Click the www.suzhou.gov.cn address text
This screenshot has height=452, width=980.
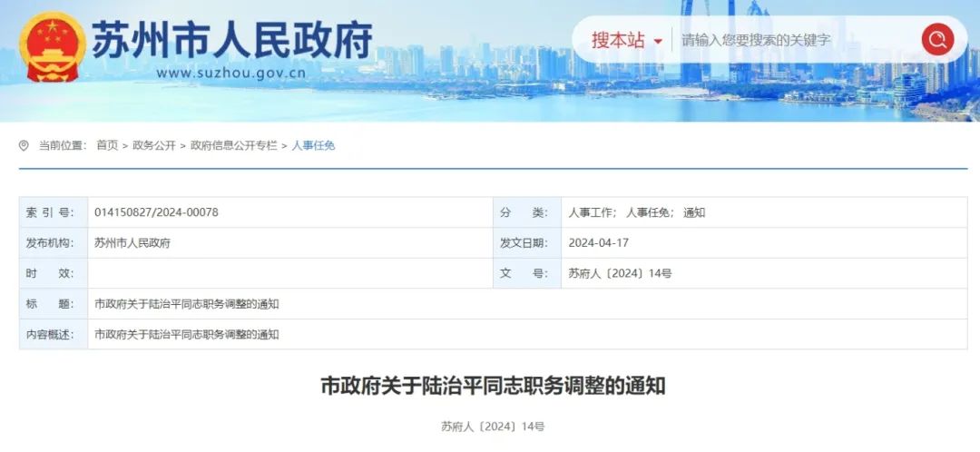(231, 74)
